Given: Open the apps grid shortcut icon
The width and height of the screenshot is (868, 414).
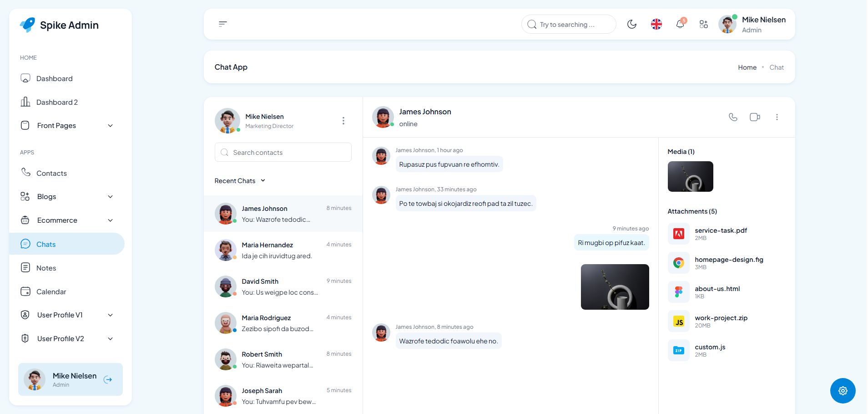Looking at the screenshot, I should pyautogui.click(x=703, y=24).
